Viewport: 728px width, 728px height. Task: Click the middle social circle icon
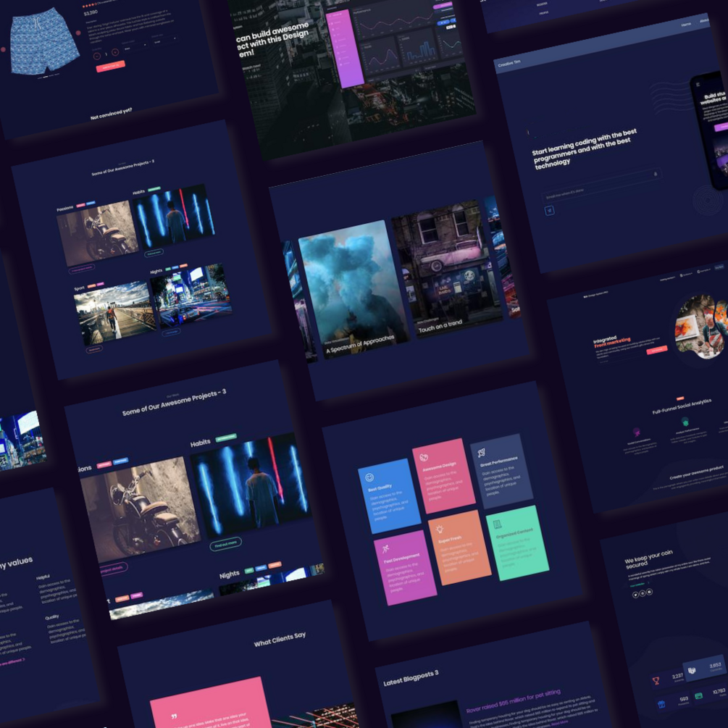point(643,594)
